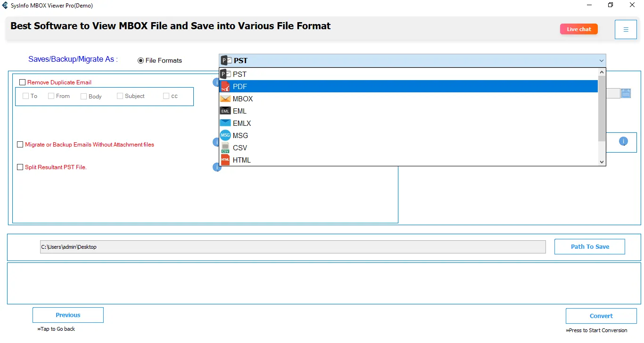The image size is (644, 343).
Task: Close the SysInfo MBOX Viewer window
Action: click(x=633, y=5)
